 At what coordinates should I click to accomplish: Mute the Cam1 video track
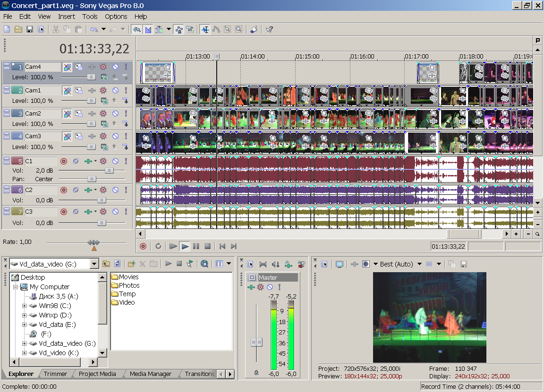point(115,91)
